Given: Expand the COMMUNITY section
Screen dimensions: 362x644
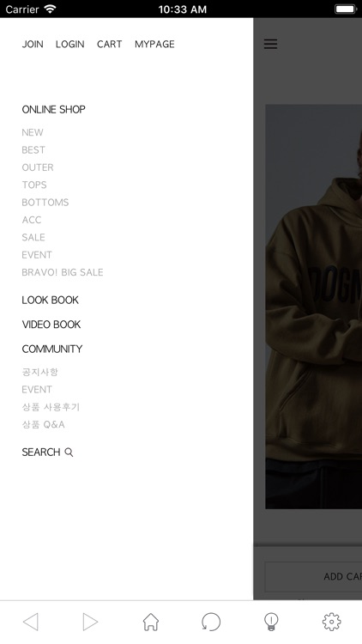Looking at the screenshot, I should point(52,349).
